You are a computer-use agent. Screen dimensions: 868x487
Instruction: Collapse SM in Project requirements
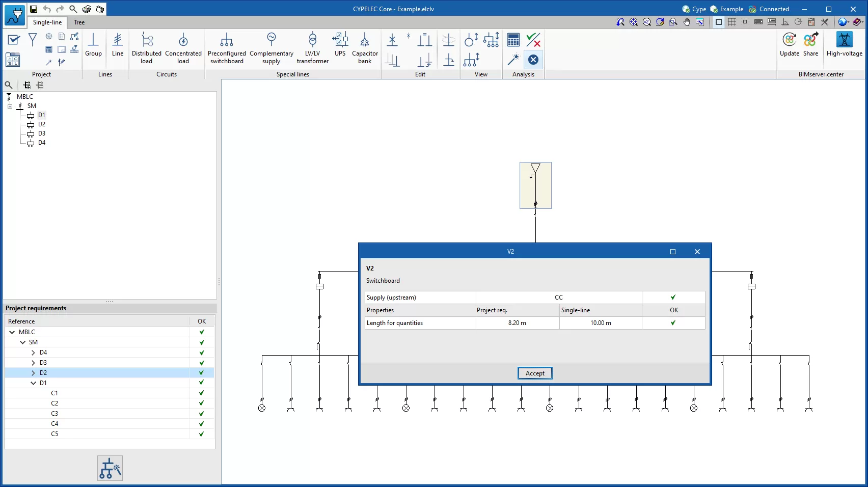click(x=23, y=342)
